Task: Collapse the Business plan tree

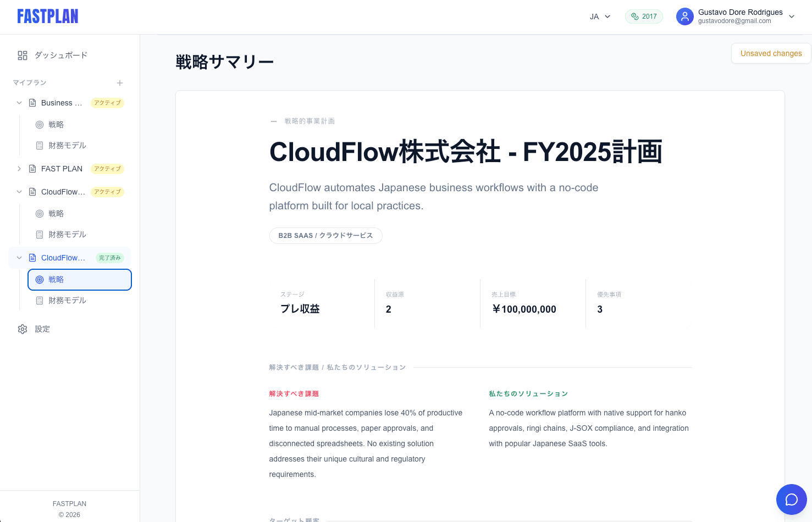Action: pyautogui.click(x=19, y=103)
